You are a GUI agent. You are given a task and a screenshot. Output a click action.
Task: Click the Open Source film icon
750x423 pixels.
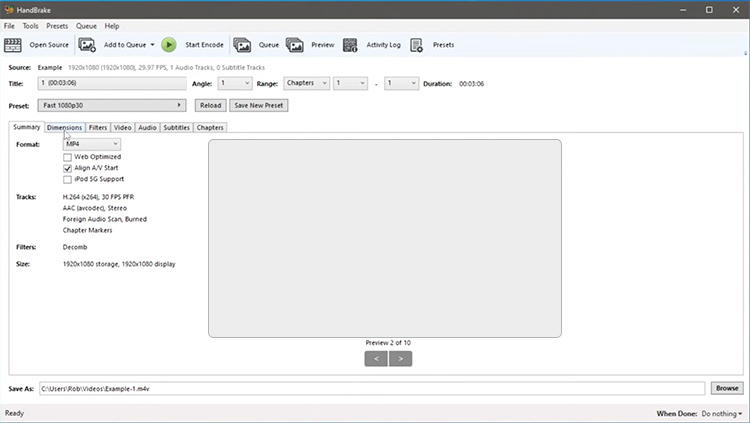point(13,45)
